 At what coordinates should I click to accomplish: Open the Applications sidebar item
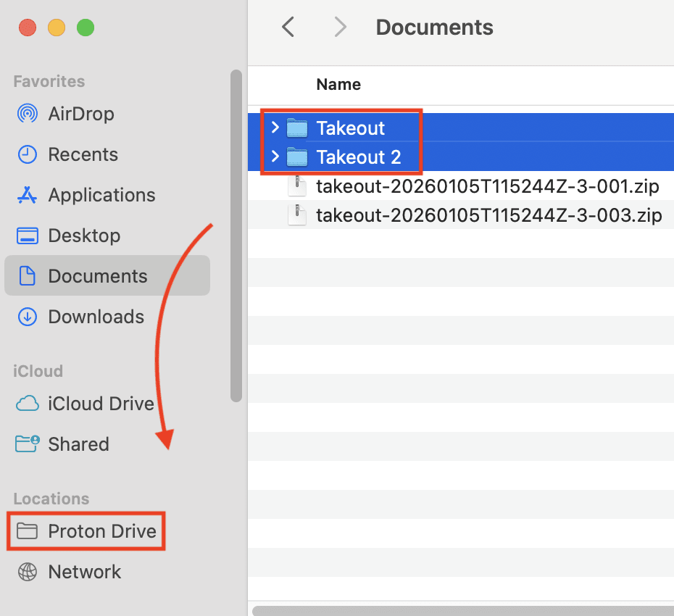101,195
